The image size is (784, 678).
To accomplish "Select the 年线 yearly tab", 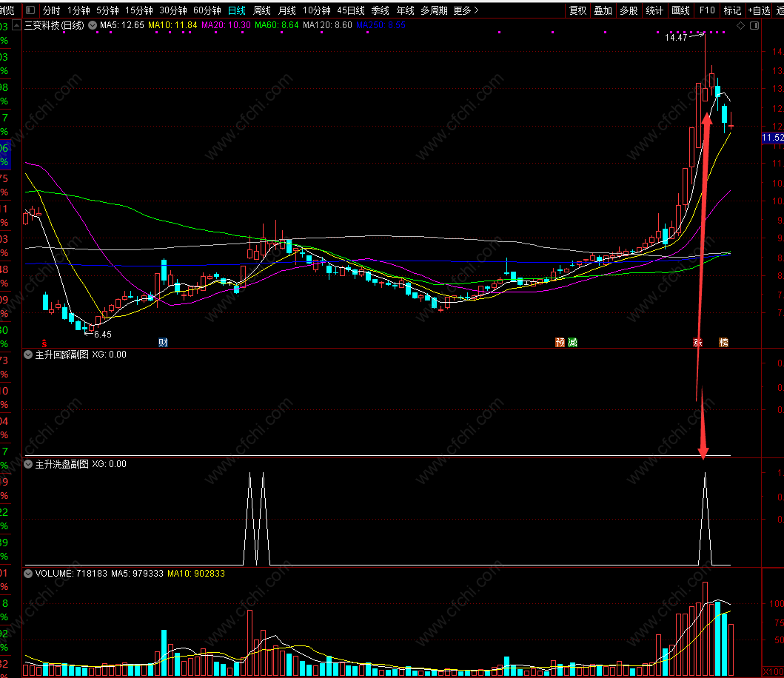I will pyautogui.click(x=405, y=10).
